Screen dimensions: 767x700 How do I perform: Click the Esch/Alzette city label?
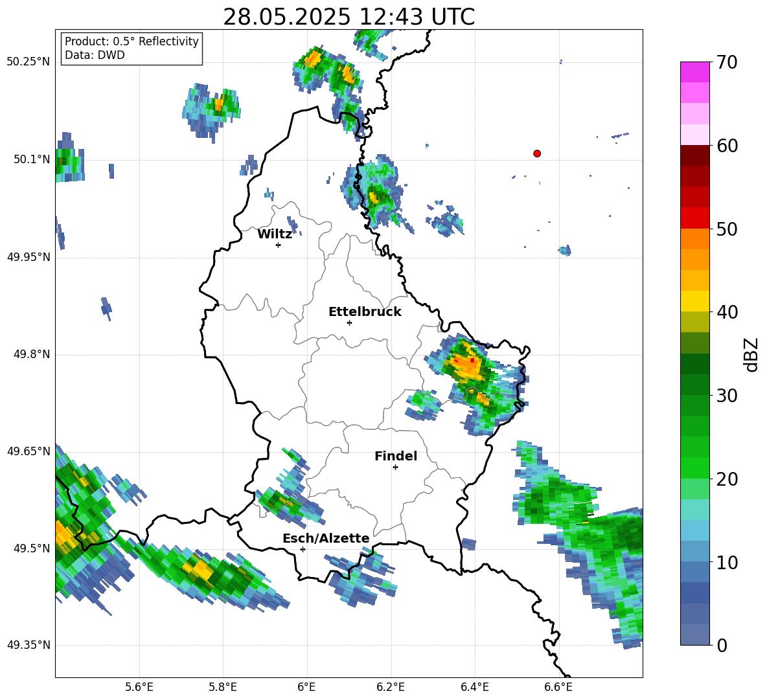tap(326, 539)
